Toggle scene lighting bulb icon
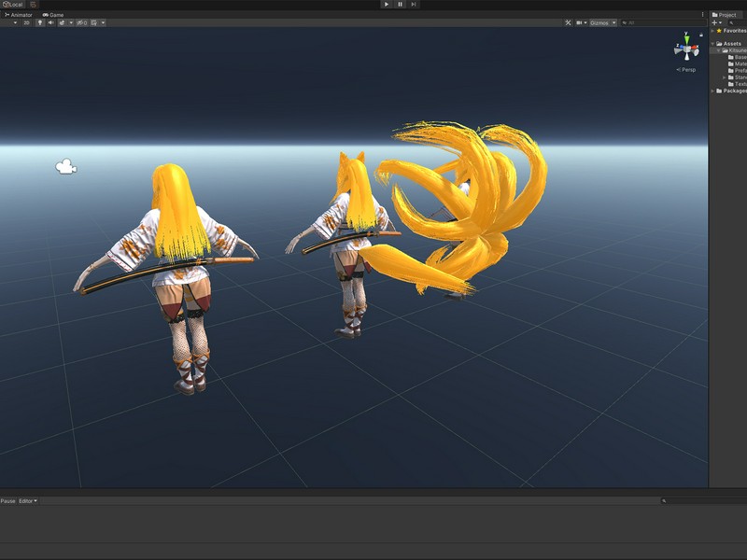747x560 pixels. pyautogui.click(x=40, y=22)
